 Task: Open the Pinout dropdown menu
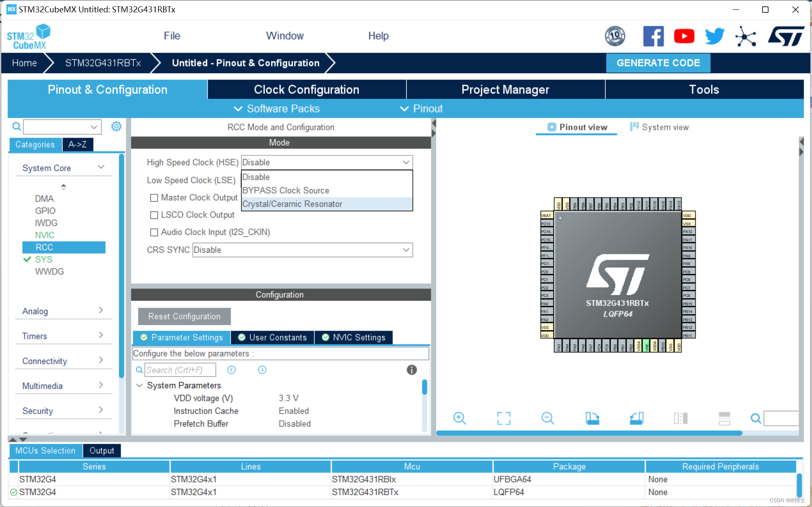[x=422, y=109]
